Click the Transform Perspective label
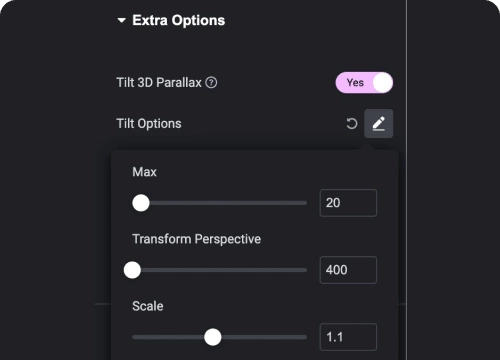This screenshot has width=500, height=360. [x=196, y=239]
